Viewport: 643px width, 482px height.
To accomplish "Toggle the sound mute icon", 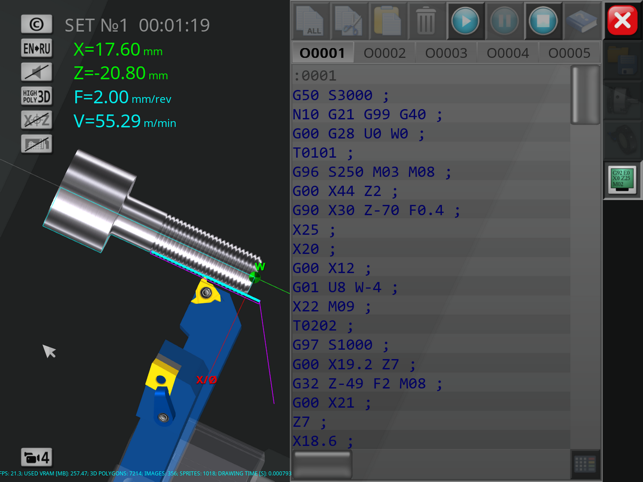I will pyautogui.click(x=37, y=72).
